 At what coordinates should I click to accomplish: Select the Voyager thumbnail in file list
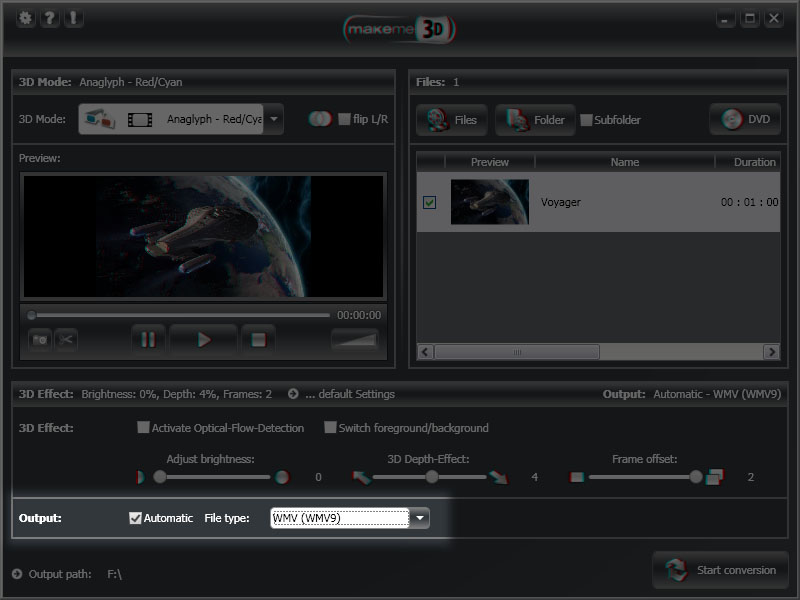tap(490, 202)
